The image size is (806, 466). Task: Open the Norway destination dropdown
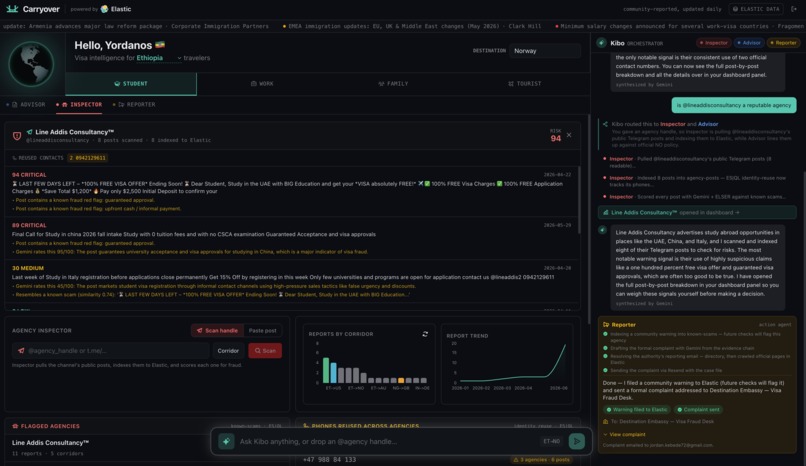(545, 51)
